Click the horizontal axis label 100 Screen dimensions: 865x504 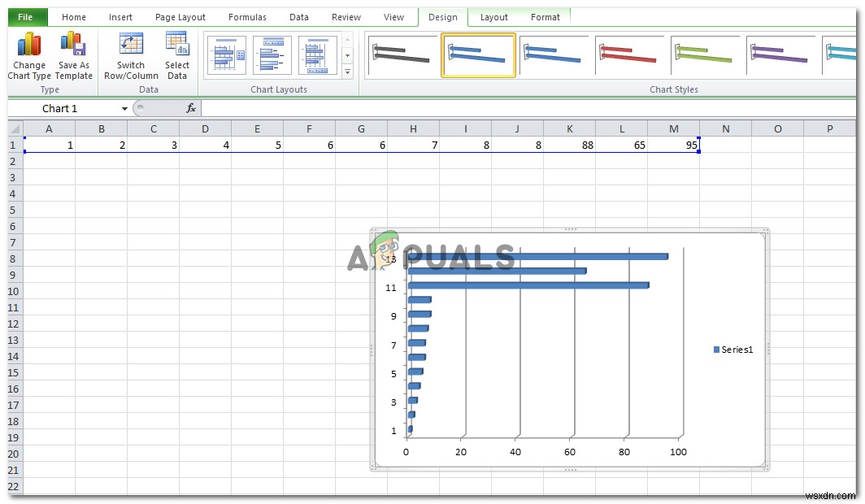[678, 452]
